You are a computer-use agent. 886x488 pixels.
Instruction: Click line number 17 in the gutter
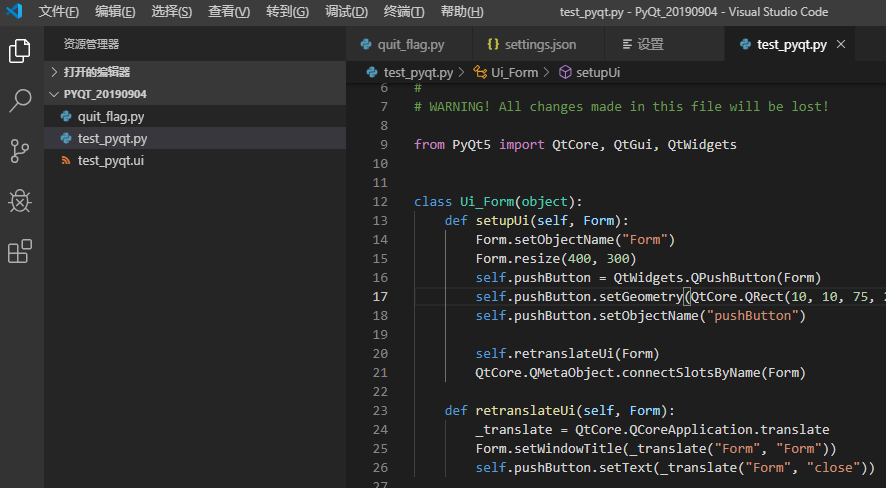pyautogui.click(x=380, y=297)
